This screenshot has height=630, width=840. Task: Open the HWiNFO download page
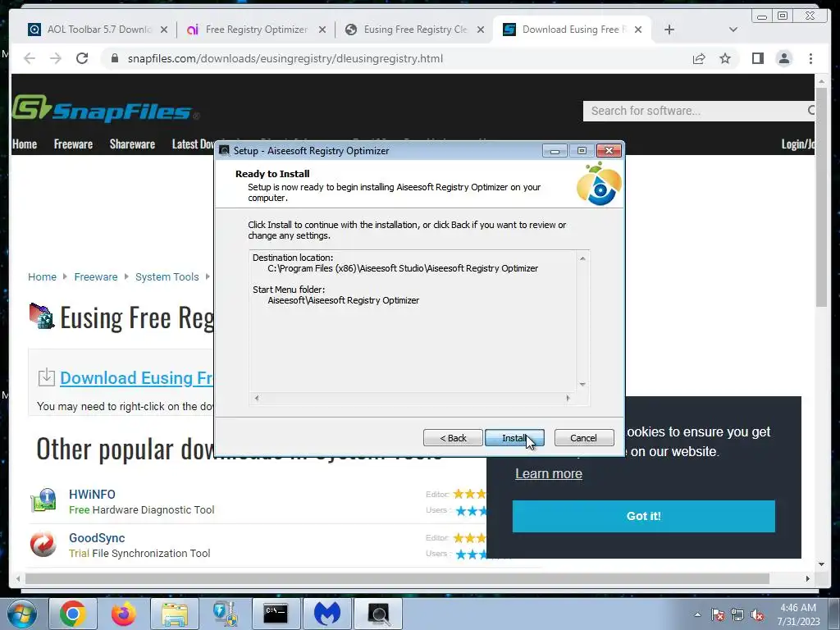(92, 495)
